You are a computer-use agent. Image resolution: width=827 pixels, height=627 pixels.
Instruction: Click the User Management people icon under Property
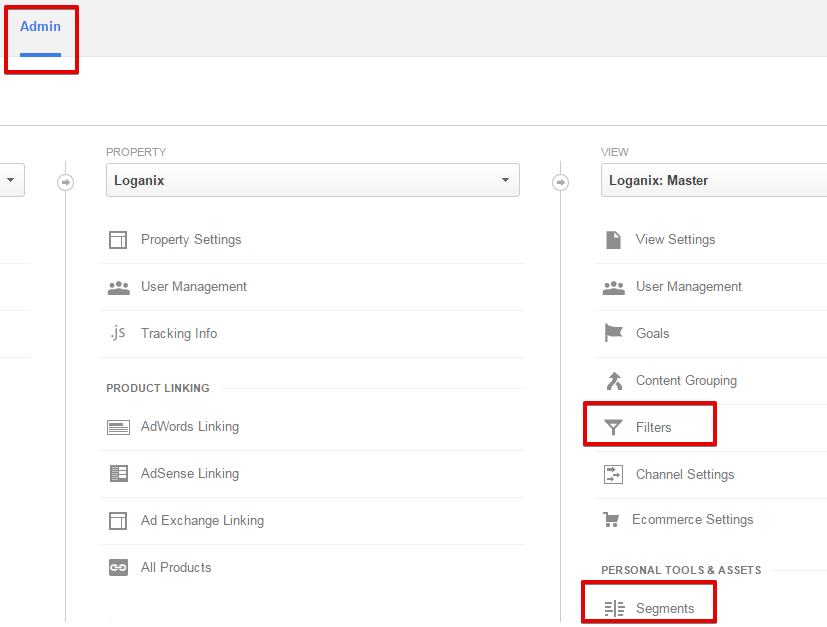[x=117, y=286]
